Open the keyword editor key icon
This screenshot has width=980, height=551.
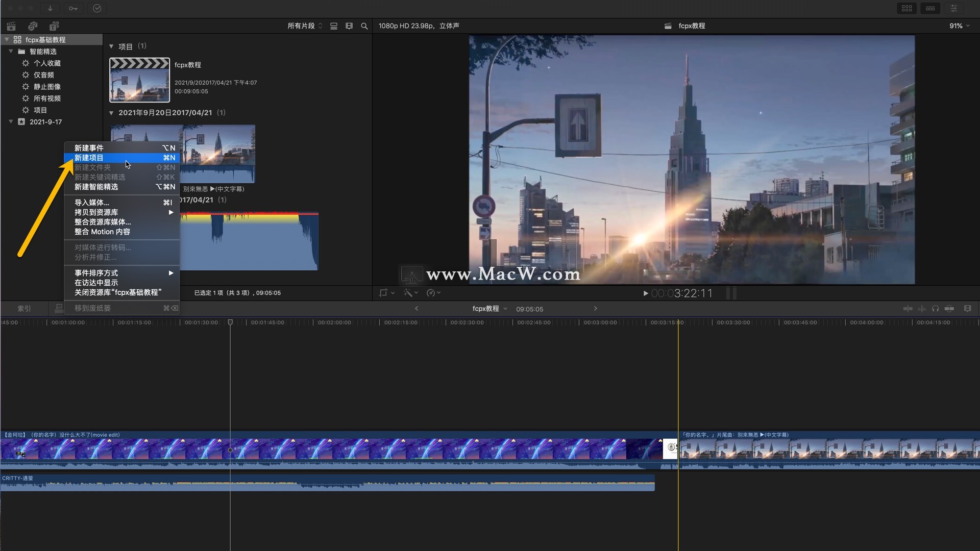73,8
